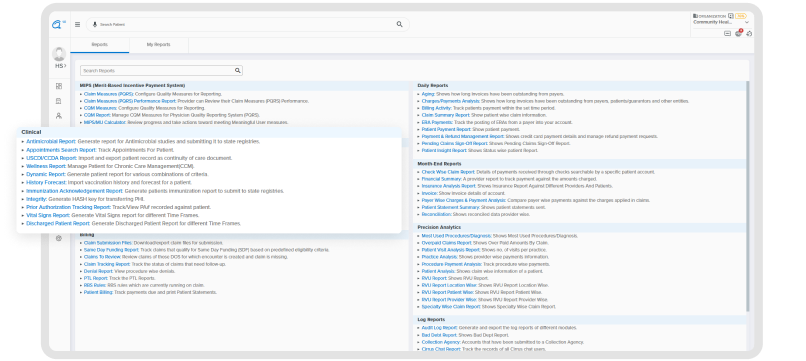Open Immunization Acknowledgement Report link
This screenshot has height=361, width=806.
point(75,191)
